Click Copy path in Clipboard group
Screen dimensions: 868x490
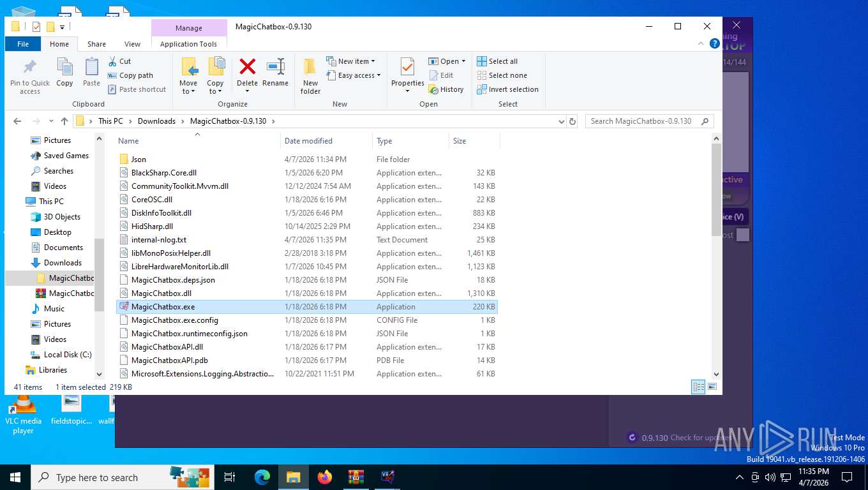click(131, 75)
